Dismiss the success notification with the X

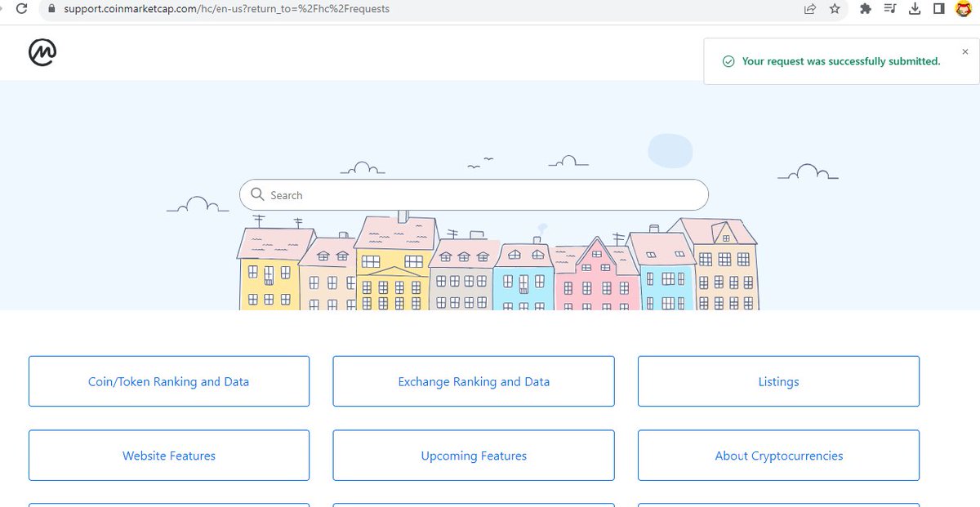point(965,51)
